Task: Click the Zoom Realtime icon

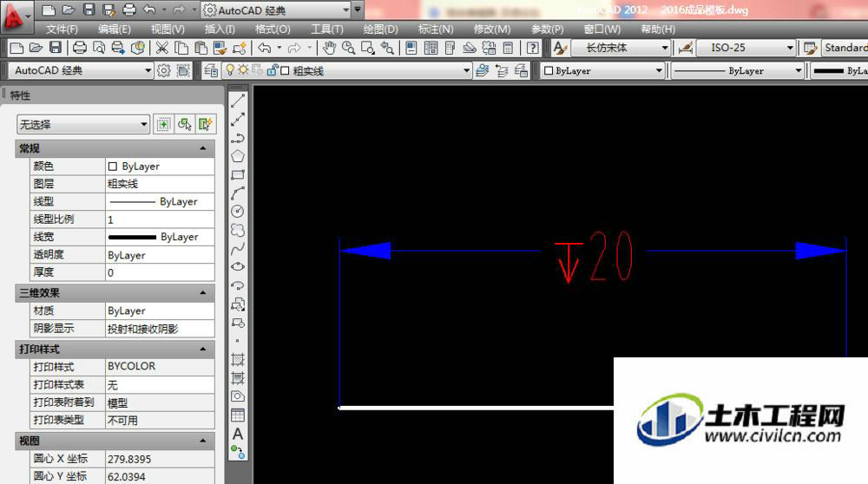Action: coord(348,48)
